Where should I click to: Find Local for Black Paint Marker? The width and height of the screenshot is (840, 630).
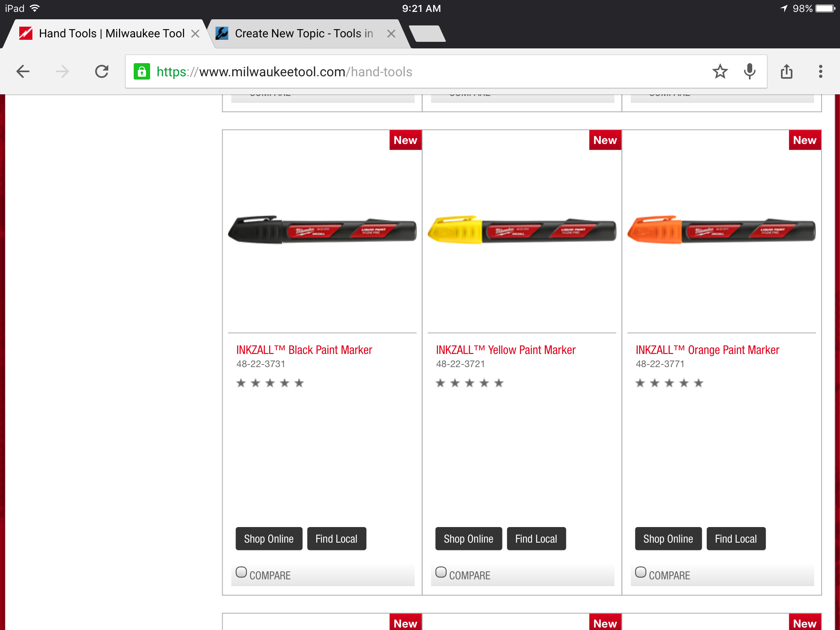click(336, 539)
